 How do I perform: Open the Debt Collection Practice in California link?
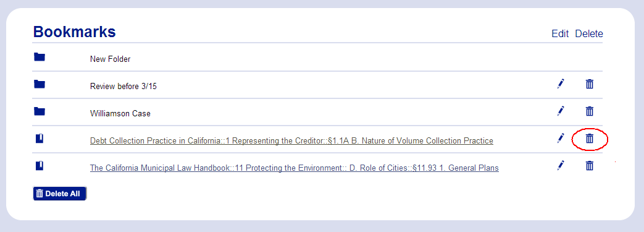click(x=291, y=140)
